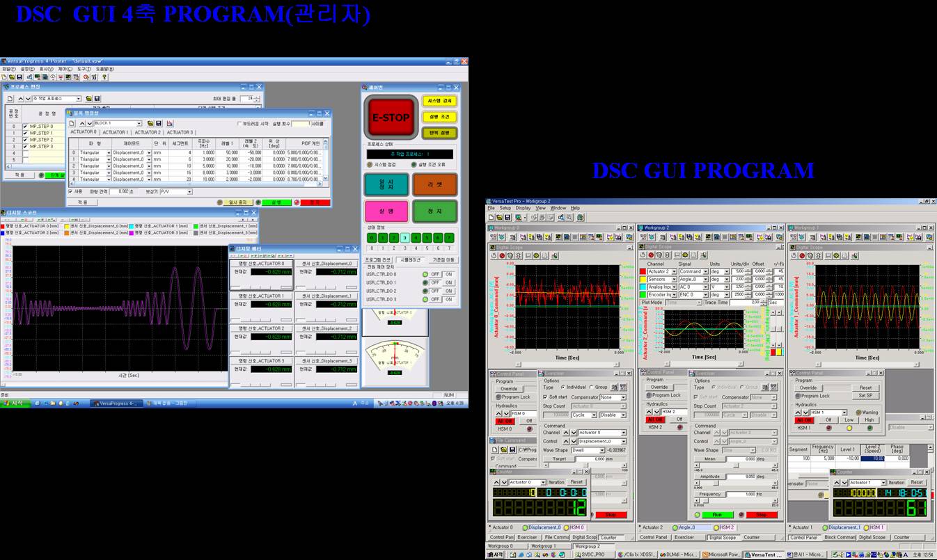This screenshot has width=937, height=560.
Task: Open the BLOCK 1 dropdown
Action: (x=139, y=123)
